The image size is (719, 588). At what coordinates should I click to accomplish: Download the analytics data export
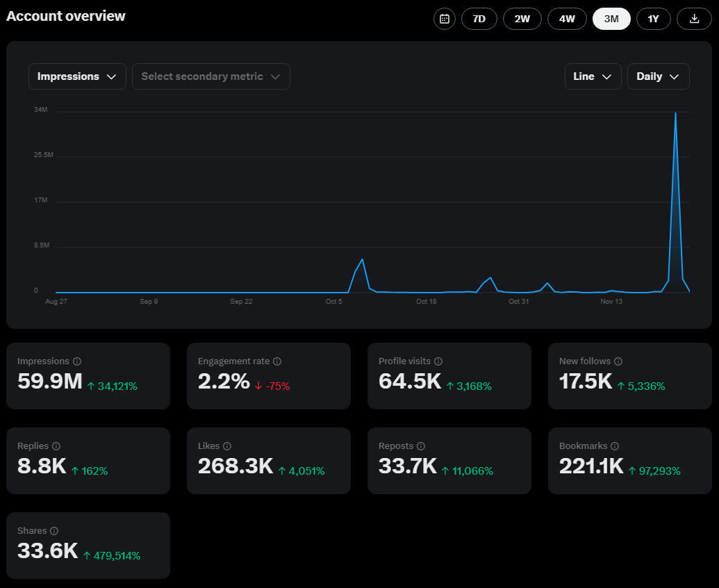tap(694, 19)
